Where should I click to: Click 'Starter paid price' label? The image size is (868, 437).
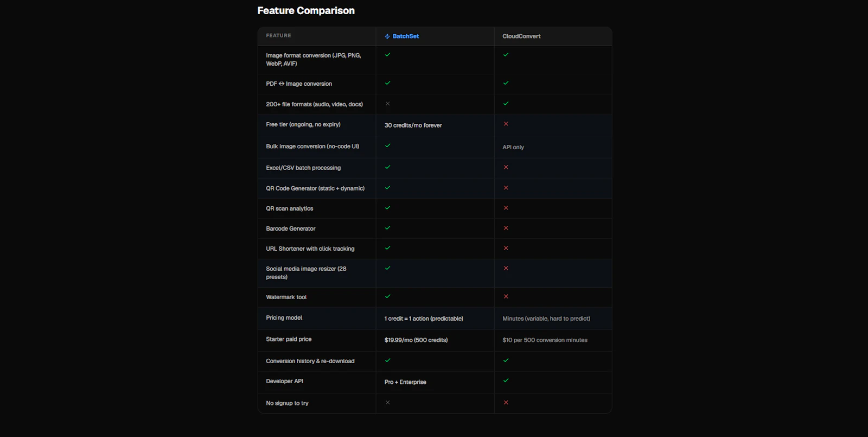pos(289,339)
